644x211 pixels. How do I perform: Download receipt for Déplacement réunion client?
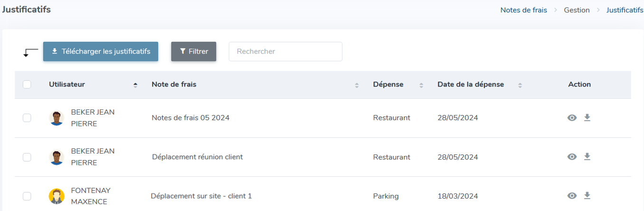(x=587, y=156)
